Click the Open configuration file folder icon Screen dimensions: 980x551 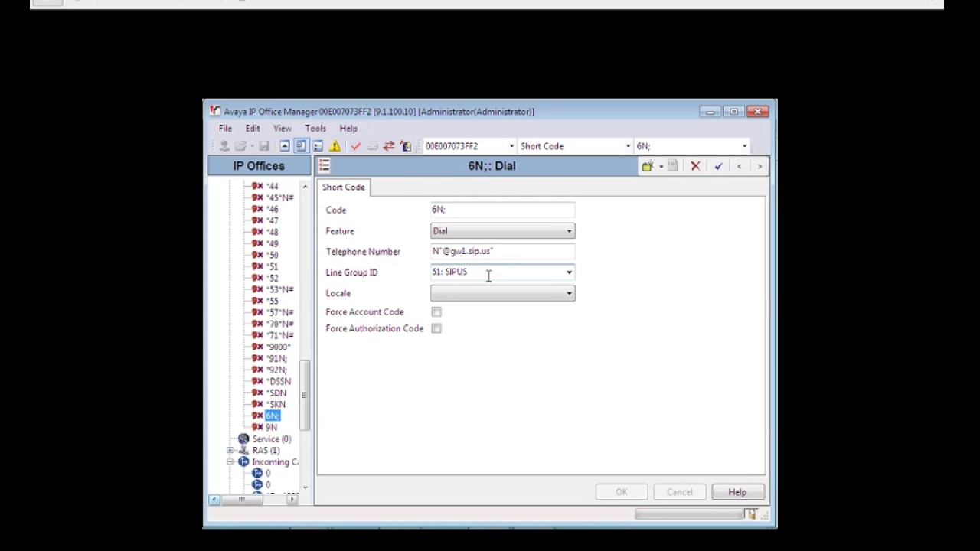[240, 146]
